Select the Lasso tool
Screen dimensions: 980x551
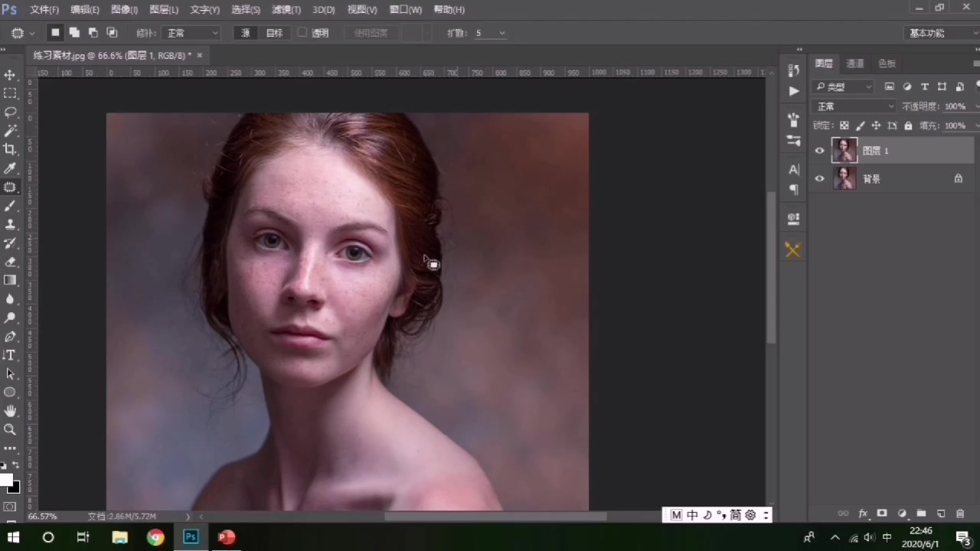(x=10, y=112)
